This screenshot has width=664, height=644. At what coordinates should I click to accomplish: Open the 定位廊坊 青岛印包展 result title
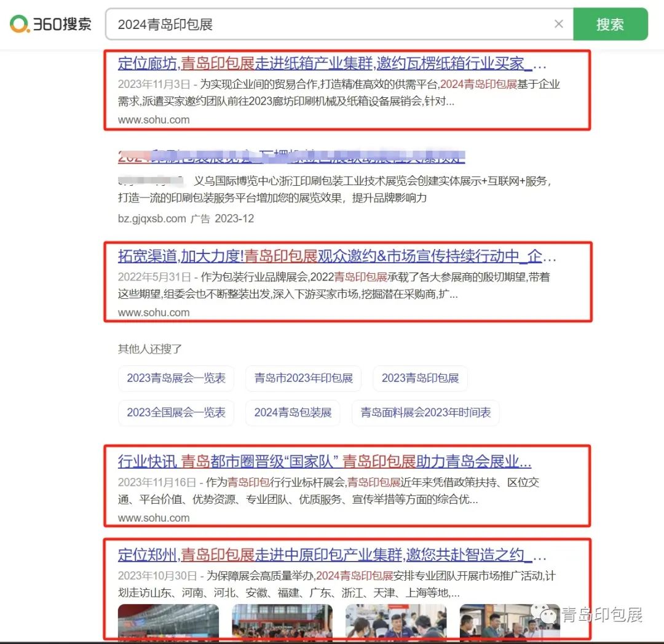(332, 63)
